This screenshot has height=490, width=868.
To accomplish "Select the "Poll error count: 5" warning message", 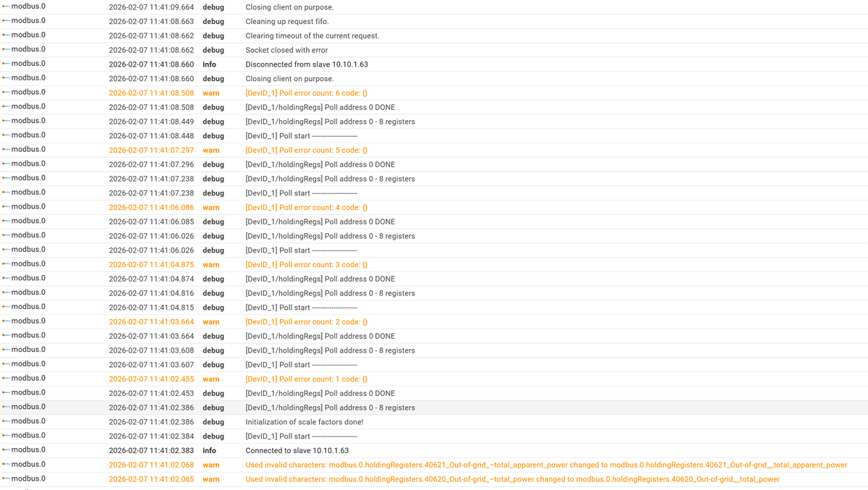I will tap(306, 151).
